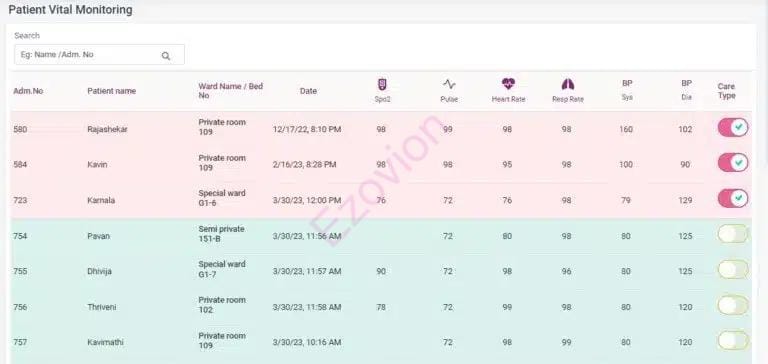Click the BP Sys column header
This screenshot has height=364, width=768.
[627, 90]
